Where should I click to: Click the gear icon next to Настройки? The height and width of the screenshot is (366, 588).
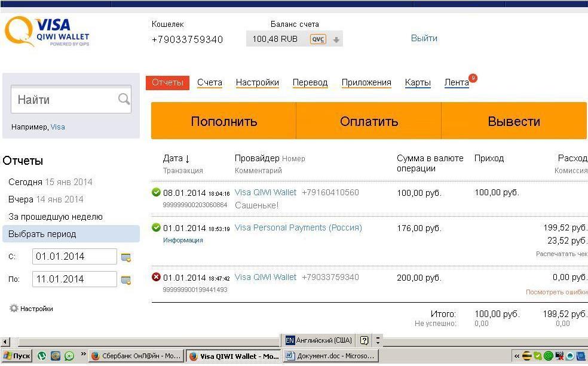(14, 308)
